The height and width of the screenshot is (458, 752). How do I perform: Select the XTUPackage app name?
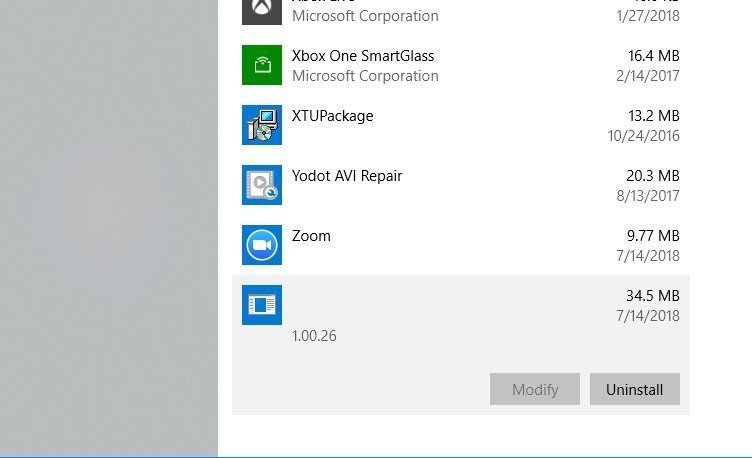click(332, 116)
